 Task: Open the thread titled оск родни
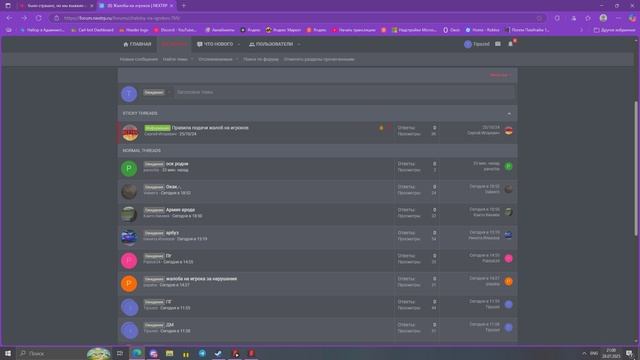point(177,164)
